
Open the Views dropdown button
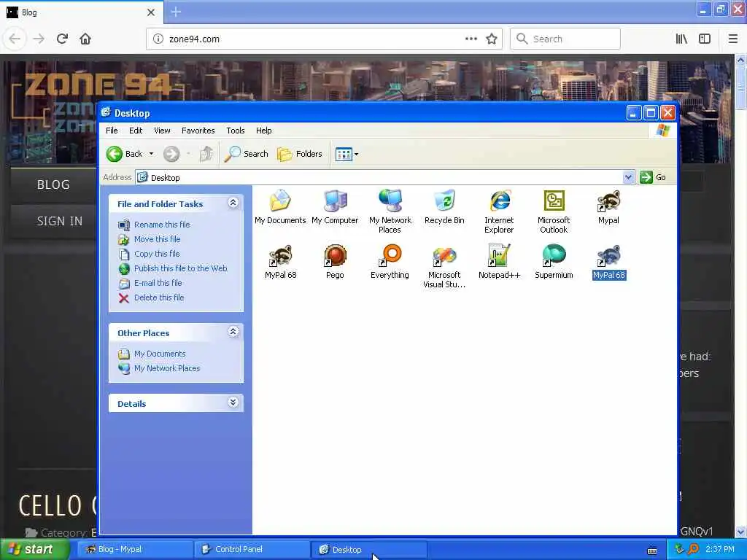pos(347,154)
